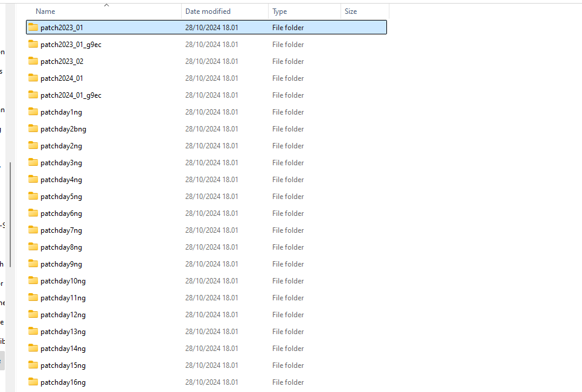The width and height of the screenshot is (582, 392).
Task: Click the folder icon of patch2024_01
Action: click(x=33, y=78)
